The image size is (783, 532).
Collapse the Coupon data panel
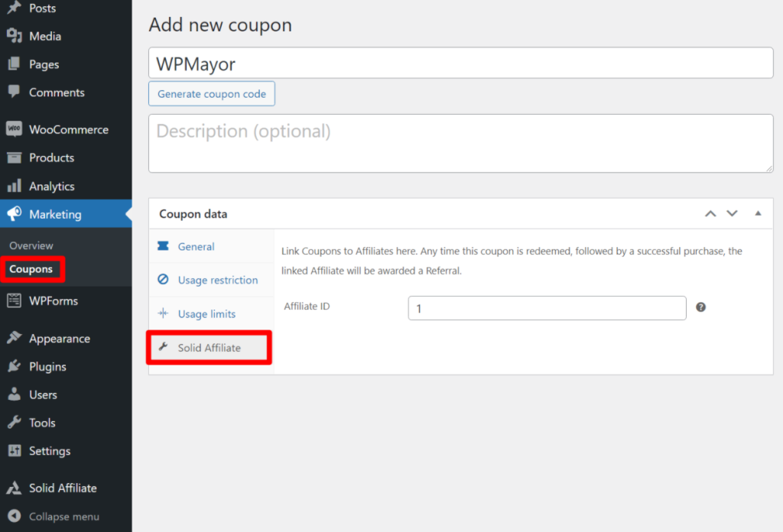click(758, 213)
